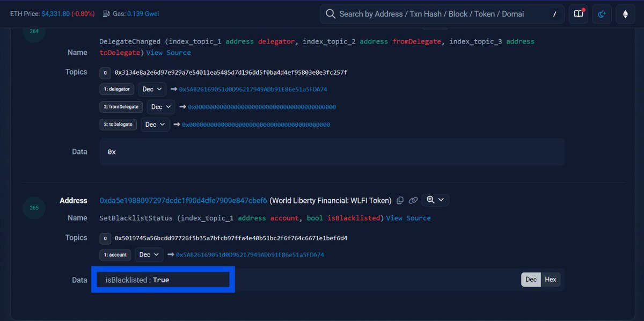
Task: Copy the WLFI Token contract address
Action: click(x=400, y=200)
